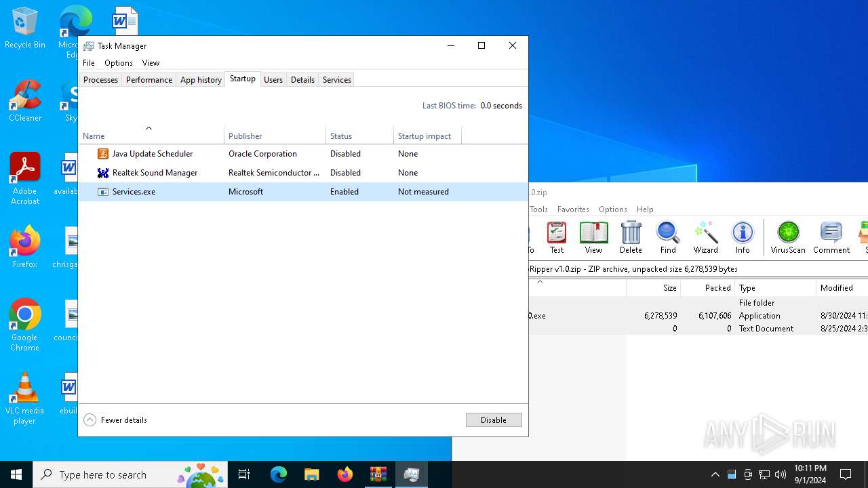
Task: Open the Help menu in WinRAR
Action: [x=645, y=209]
